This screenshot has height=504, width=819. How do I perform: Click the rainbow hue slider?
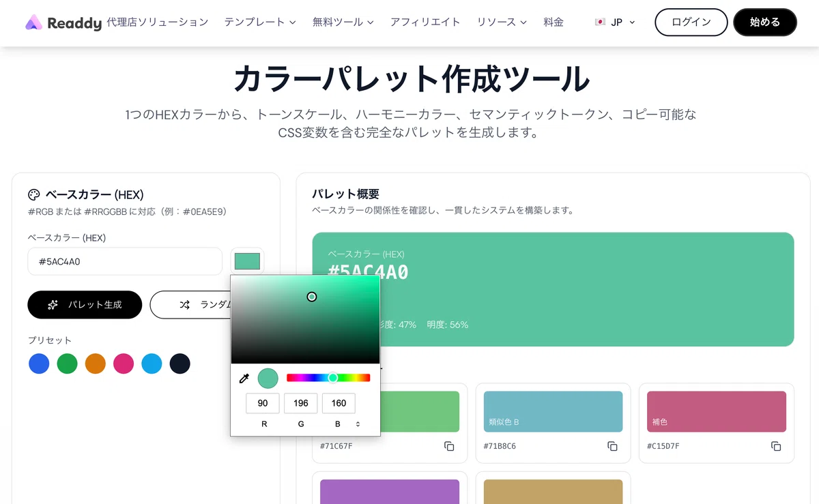pyautogui.click(x=328, y=378)
